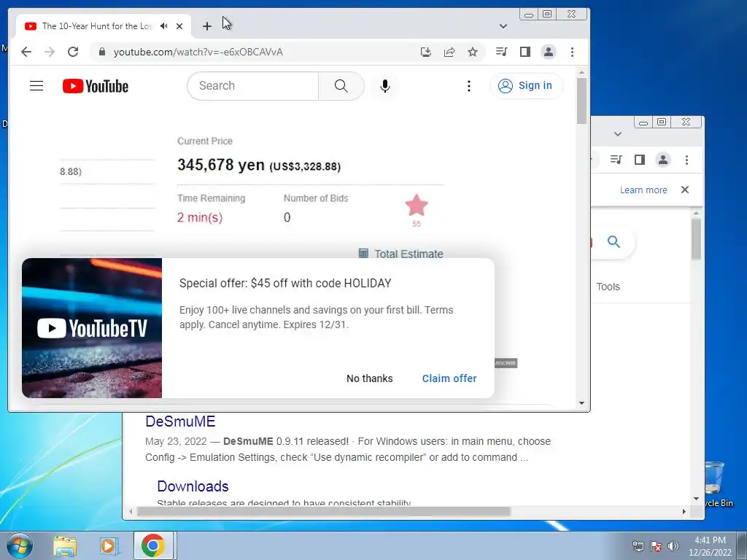Open three-dot menu in background Chrome window
This screenshot has width=747, height=560.
tap(686, 160)
